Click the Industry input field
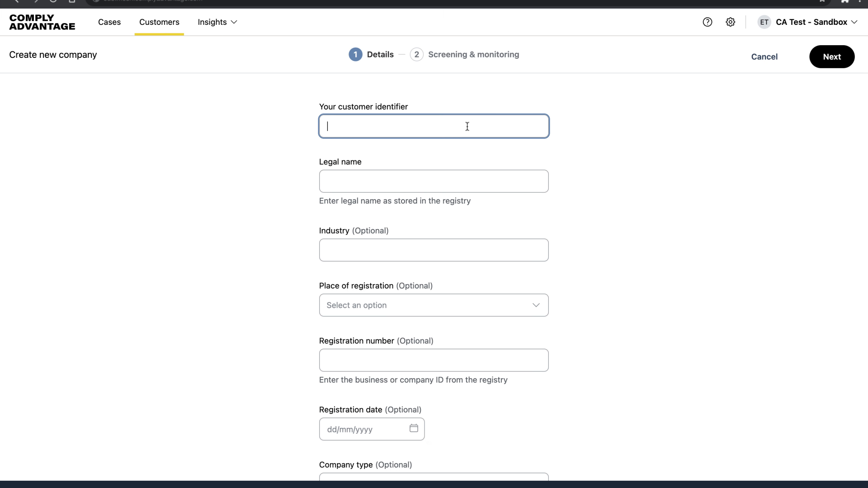The width and height of the screenshot is (868, 488). (x=434, y=250)
